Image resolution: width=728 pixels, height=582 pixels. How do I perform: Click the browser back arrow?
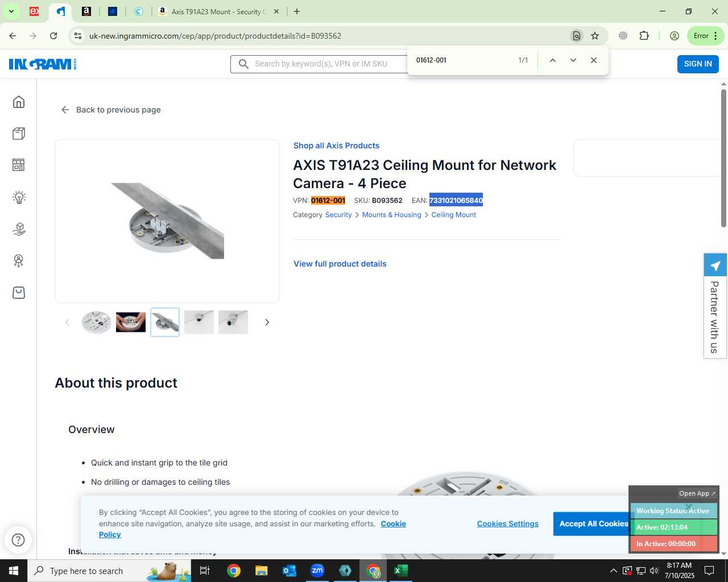(13, 36)
